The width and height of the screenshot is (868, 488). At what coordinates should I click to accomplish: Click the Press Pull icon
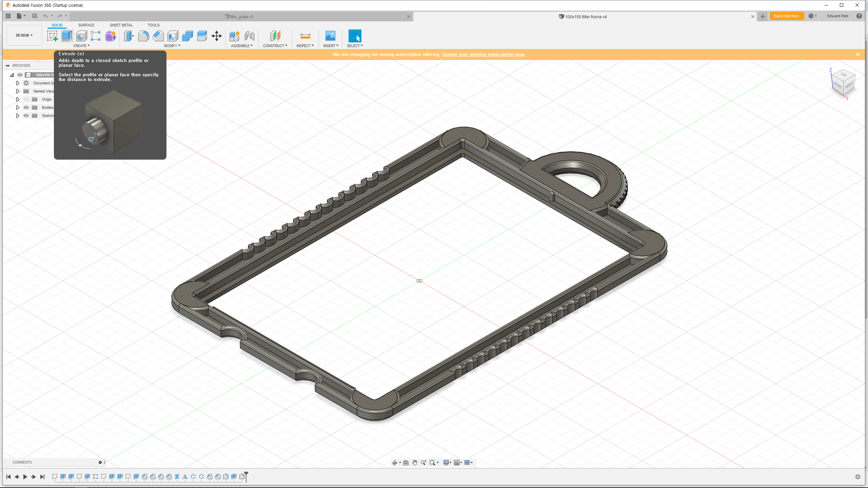click(x=129, y=36)
